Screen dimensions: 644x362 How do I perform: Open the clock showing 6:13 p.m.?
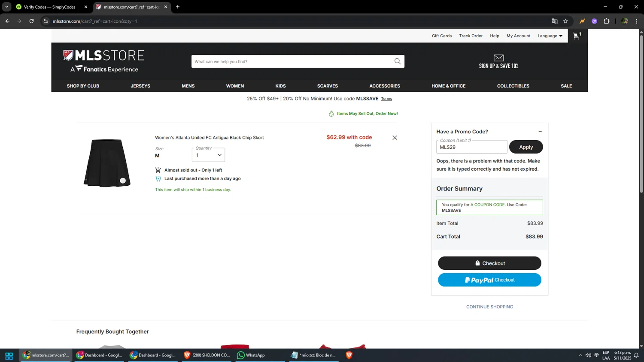(623, 355)
